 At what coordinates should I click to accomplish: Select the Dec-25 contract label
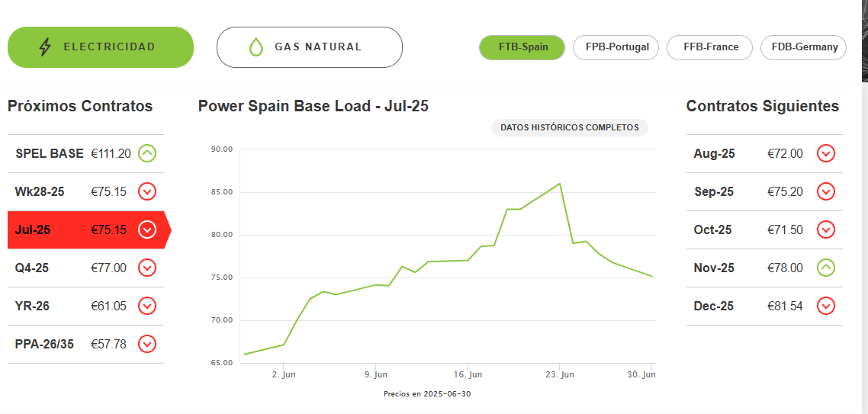click(714, 306)
